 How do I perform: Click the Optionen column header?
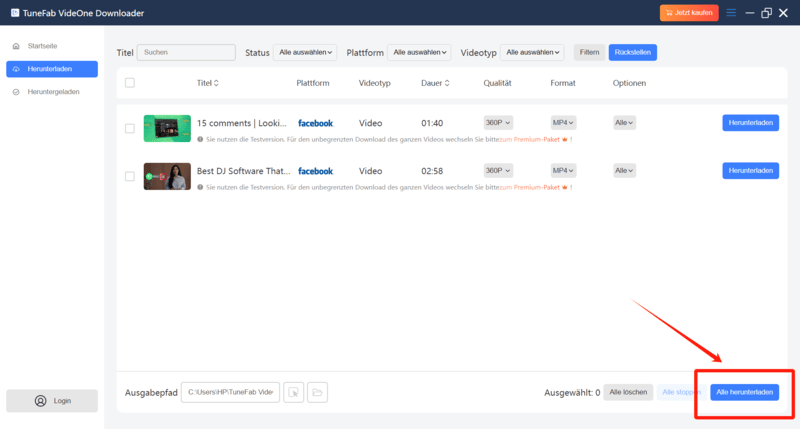(629, 83)
